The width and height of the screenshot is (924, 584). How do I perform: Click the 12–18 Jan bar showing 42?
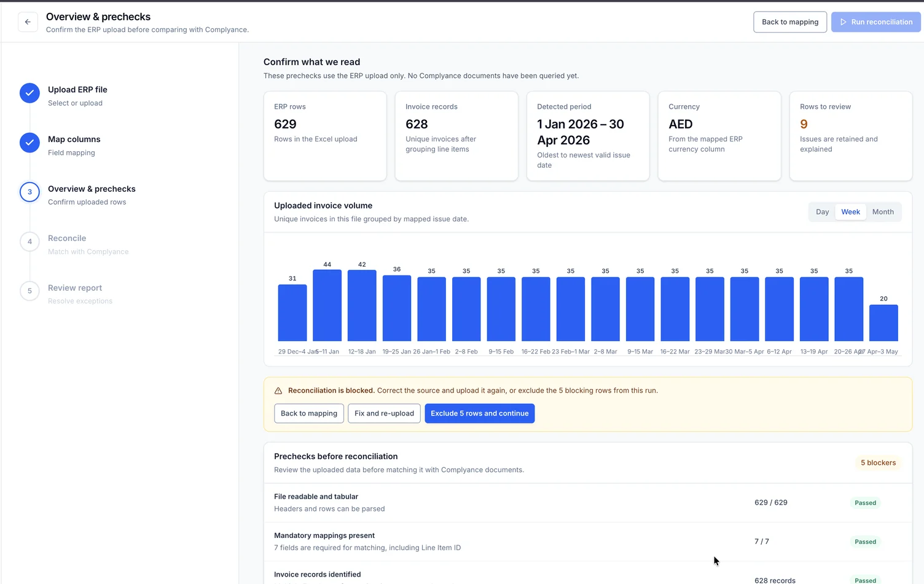click(x=362, y=306)
